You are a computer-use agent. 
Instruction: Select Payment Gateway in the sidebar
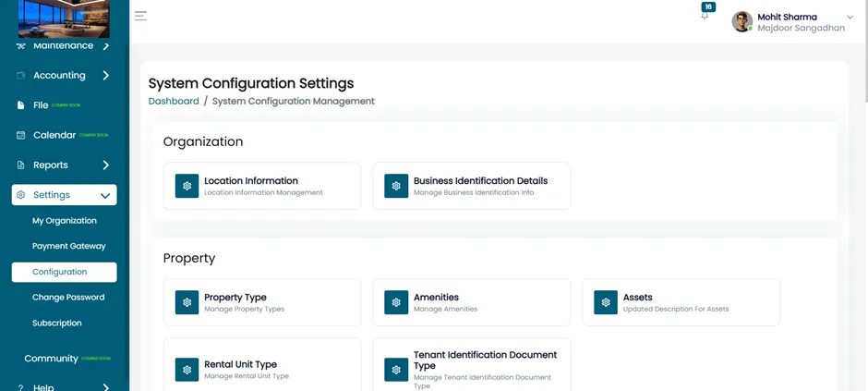[68, 246]
